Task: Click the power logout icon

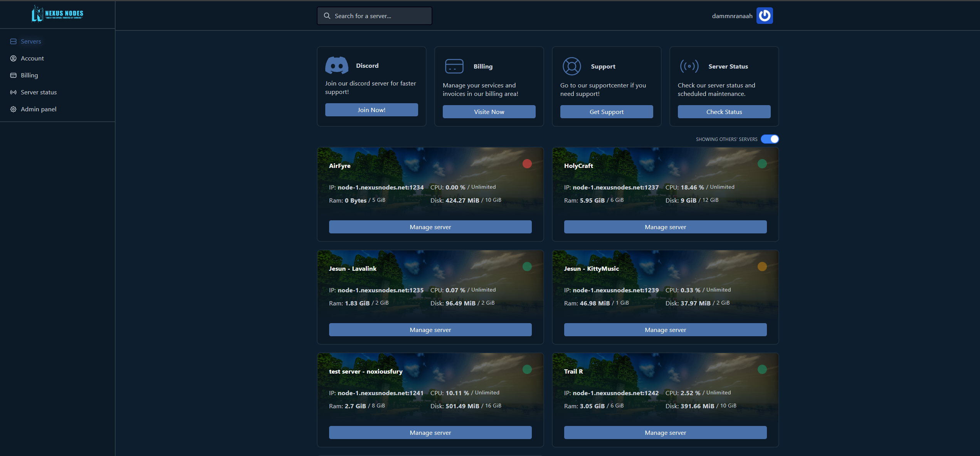Action: tap(765, 16)
